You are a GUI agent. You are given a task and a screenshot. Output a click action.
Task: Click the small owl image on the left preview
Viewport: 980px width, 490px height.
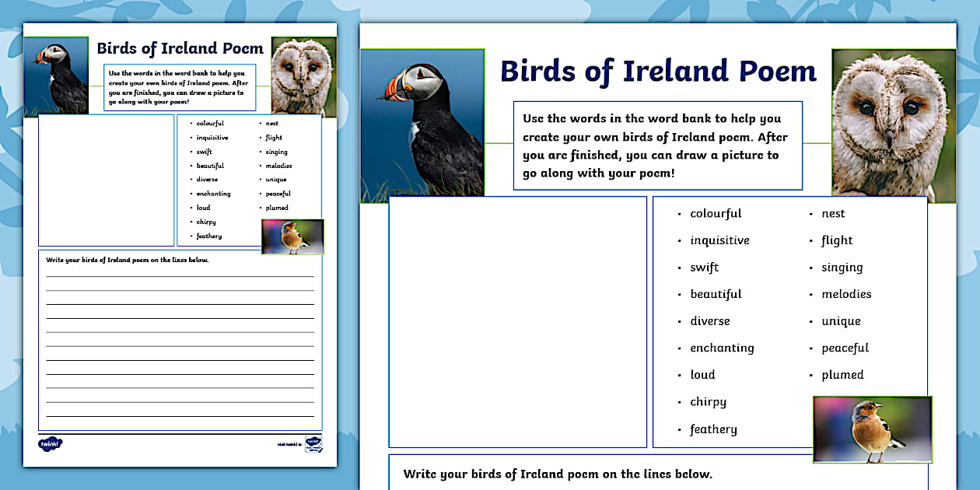(302, 74)
